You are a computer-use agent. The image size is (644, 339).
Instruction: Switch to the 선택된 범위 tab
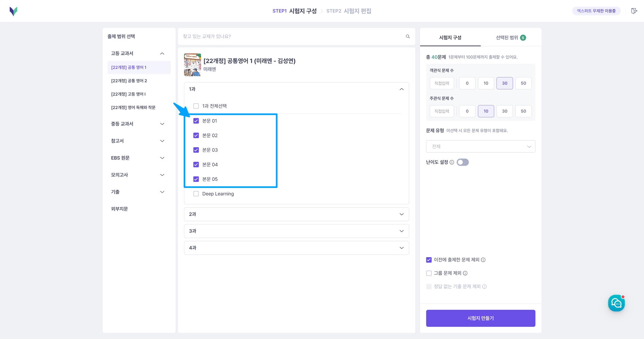(511, 37)
